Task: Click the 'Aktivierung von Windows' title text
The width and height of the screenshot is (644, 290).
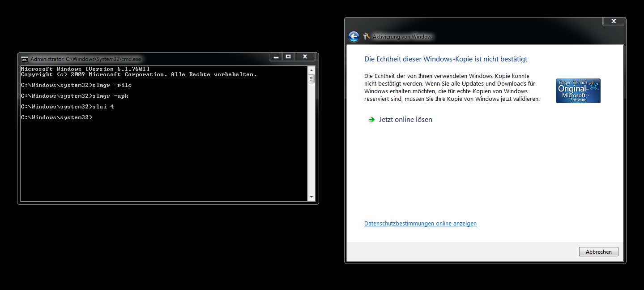Action: 403,37
